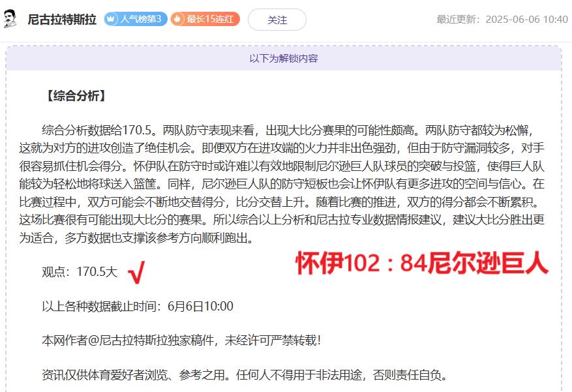Click the 以下为解锁内容 banner
This screenshot has height=392, width=572.
(x=284, y=58)
